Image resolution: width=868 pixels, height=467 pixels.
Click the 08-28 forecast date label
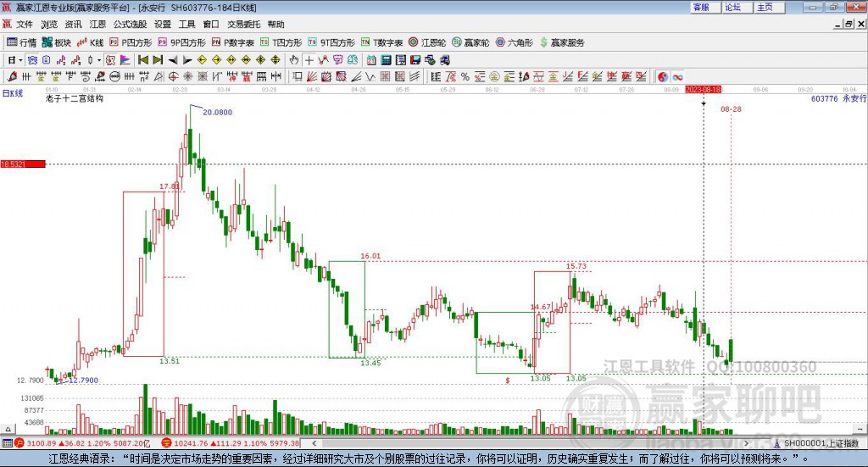[731, 109]
